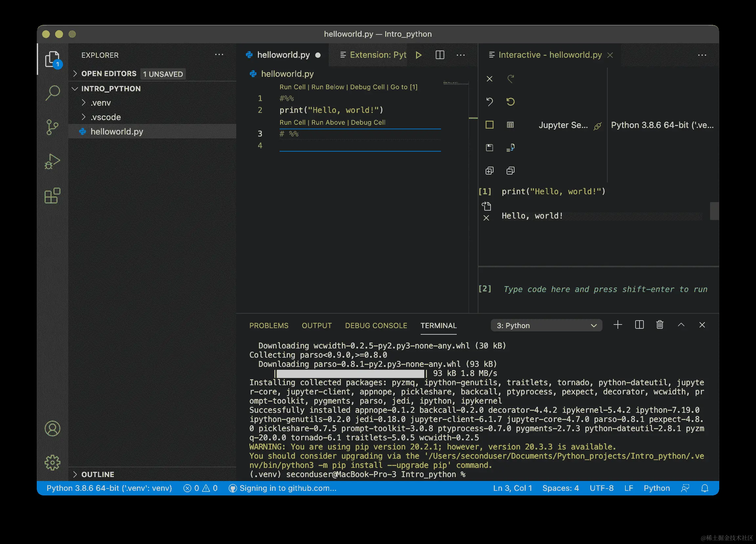
Task: Open Source Control view in activity bar
Action: (52, 127)
